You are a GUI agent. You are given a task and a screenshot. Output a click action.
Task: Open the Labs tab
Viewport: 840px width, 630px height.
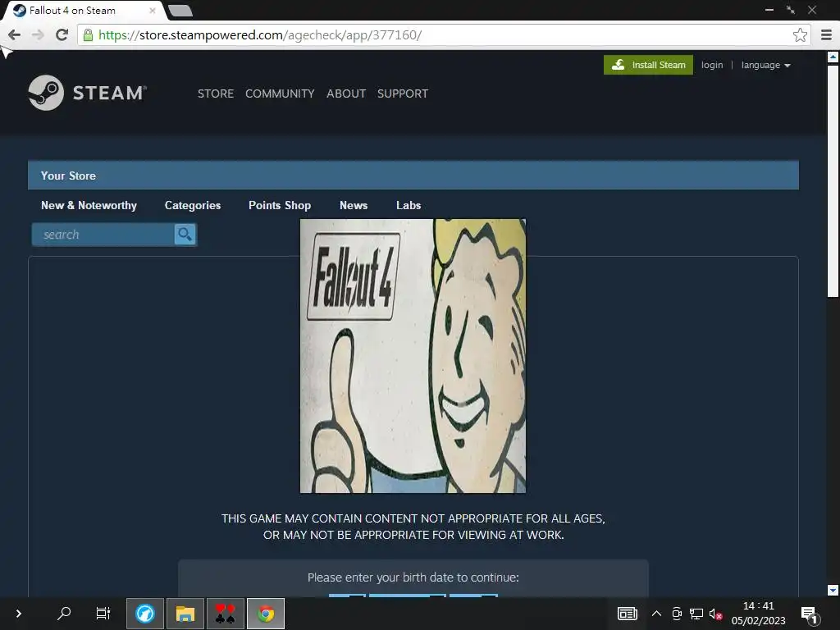409,205
